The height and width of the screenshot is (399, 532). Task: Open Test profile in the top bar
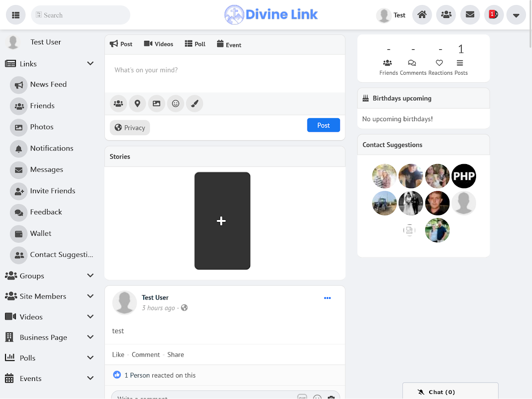point(391,15)
